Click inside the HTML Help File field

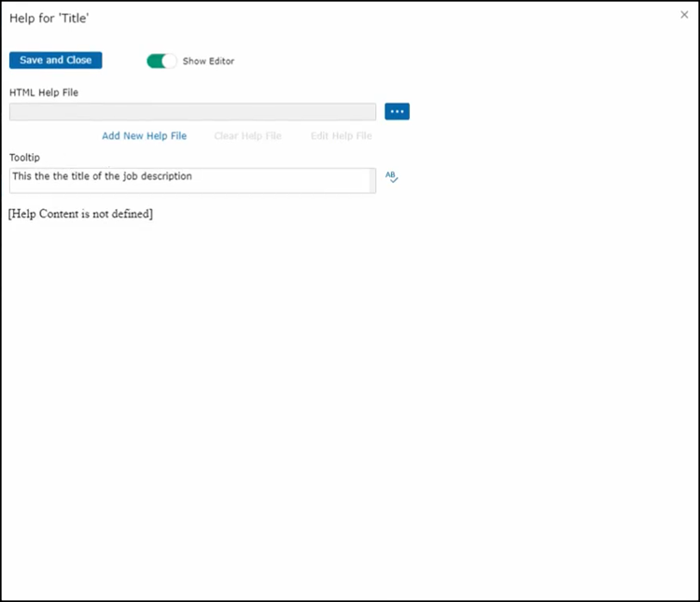point(192,112)
